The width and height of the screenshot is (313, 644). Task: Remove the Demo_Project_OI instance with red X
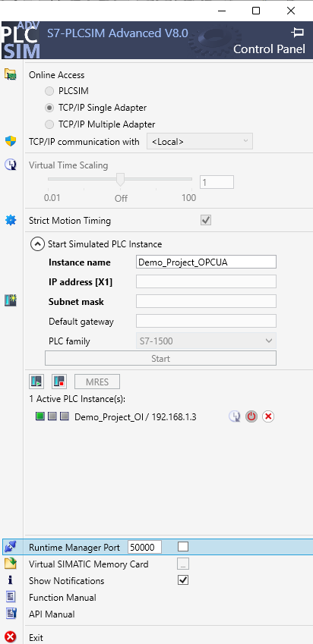pos(268,417)
